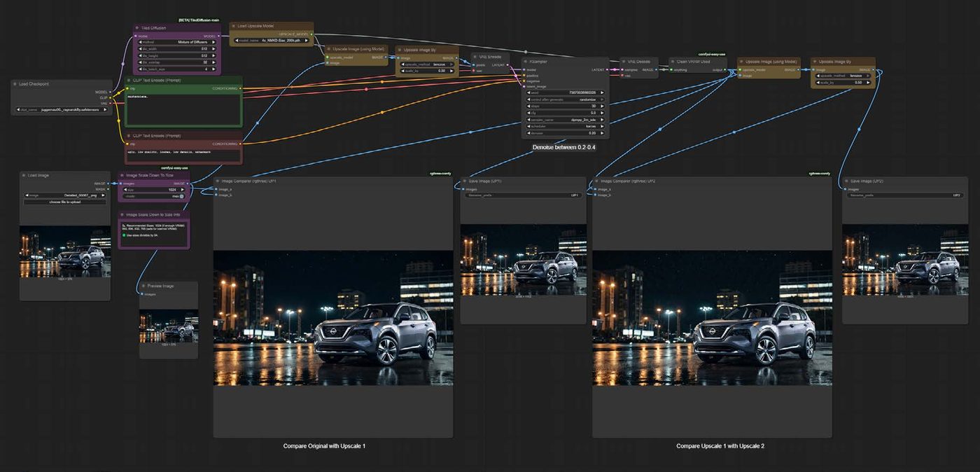
Task: Click the positive prompt text box in the green CLIP node
Action: tap(183, 109)
